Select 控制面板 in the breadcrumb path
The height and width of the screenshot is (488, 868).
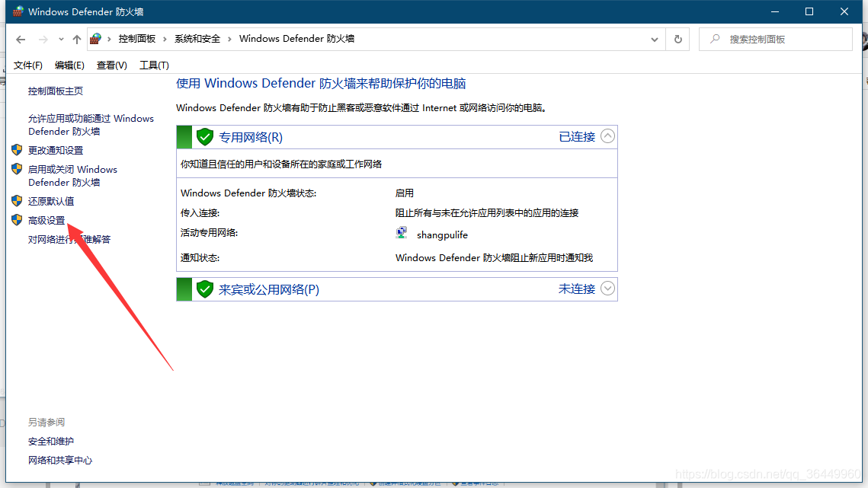click(x=136, y=39)
